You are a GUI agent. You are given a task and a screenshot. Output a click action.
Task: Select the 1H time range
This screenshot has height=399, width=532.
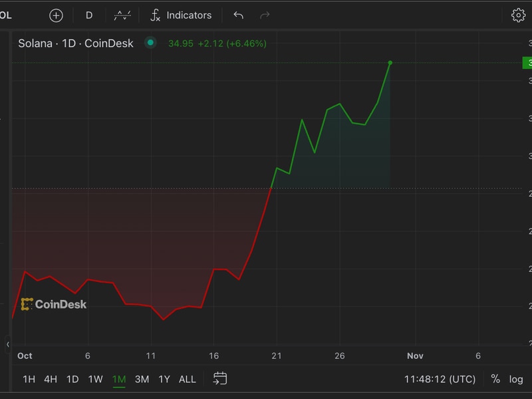pos(29,379)
